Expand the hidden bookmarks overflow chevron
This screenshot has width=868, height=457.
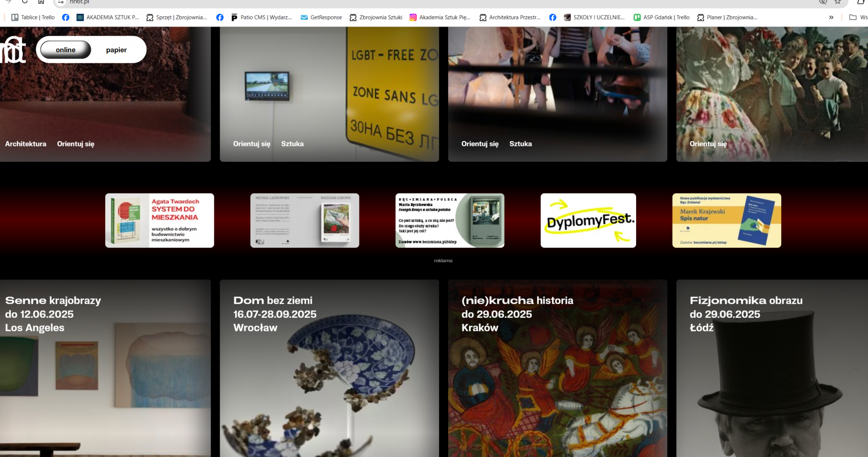tap(831, 18)
